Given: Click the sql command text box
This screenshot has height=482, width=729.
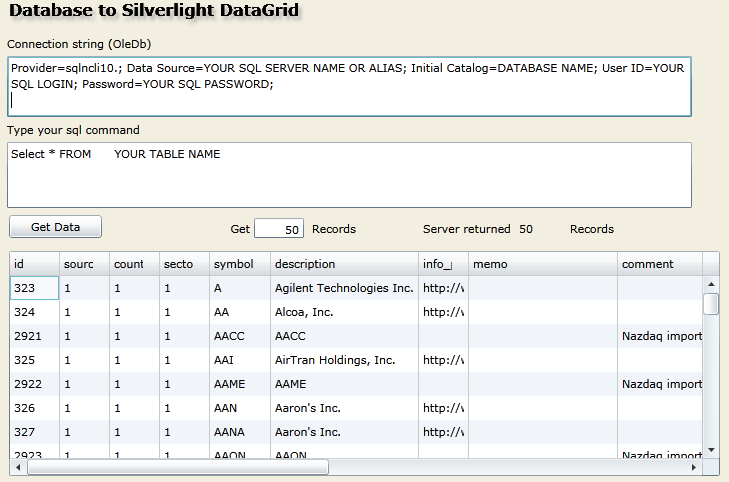Looking at the screenshot, I should pos(349,175).
